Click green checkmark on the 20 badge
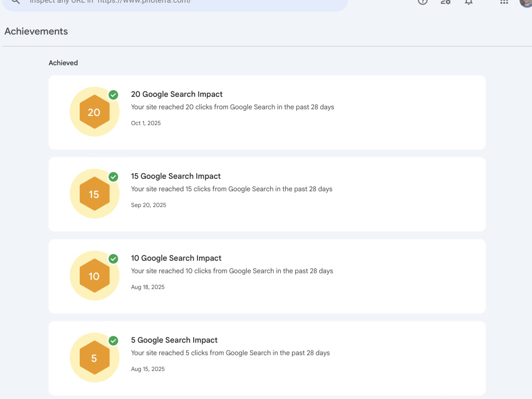 point(113,95)
